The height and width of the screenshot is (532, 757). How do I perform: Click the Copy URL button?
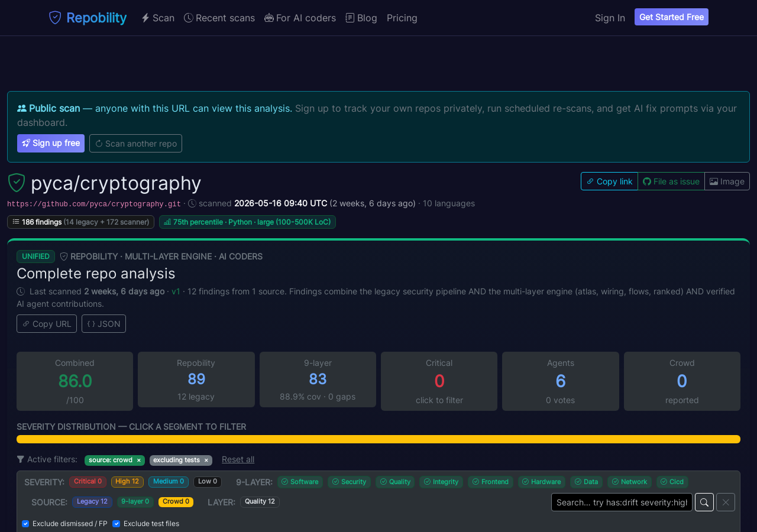47,324
